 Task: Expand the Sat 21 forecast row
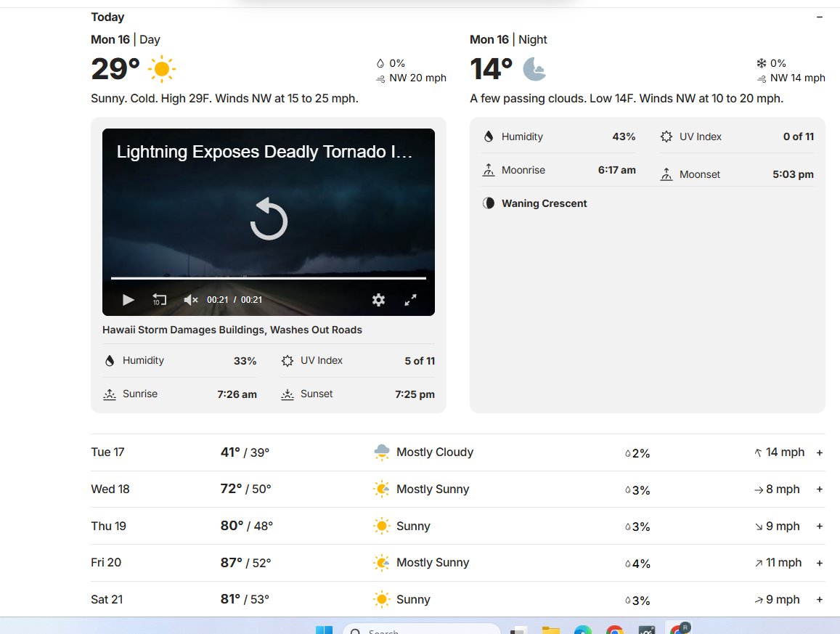tap(819, 600)
